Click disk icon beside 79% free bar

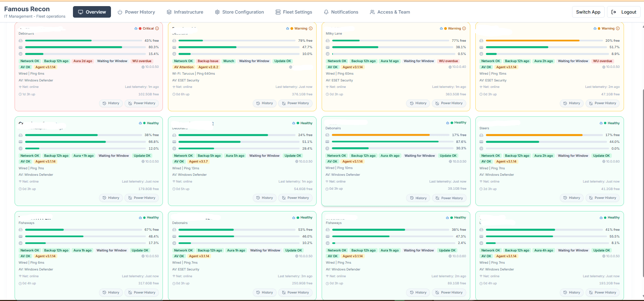174,41
